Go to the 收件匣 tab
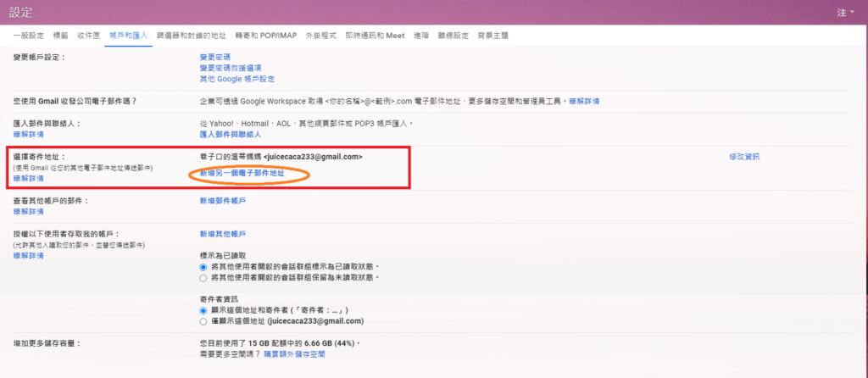The image size is (868, 378). [x=88, y=36]
